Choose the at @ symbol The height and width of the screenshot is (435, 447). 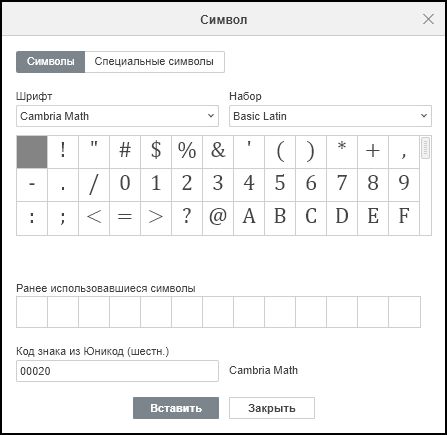218,218
